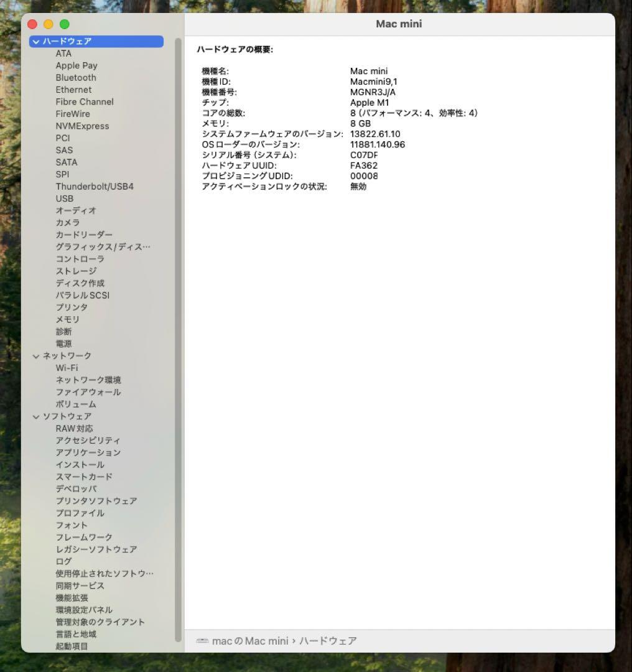Select ディスク作成 entry

point(80,283)
